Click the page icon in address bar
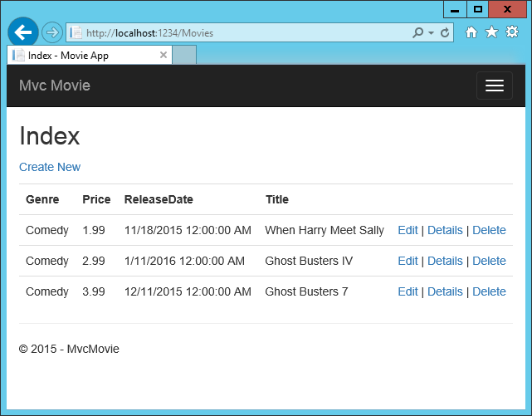 (76, 33)
